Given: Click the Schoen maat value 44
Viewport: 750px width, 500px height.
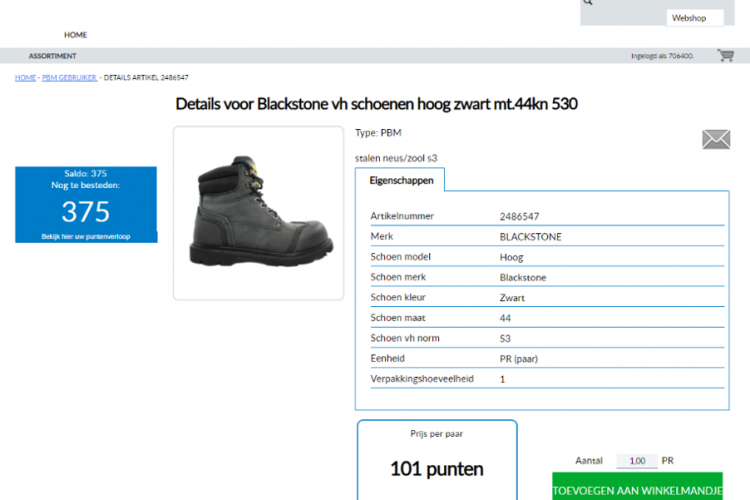Looking at the screenshot, I should coord(505,318).
